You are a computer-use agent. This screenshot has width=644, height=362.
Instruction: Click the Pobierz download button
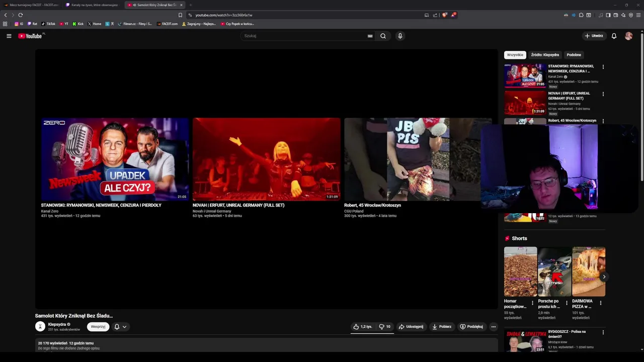(x=442, y=326)
